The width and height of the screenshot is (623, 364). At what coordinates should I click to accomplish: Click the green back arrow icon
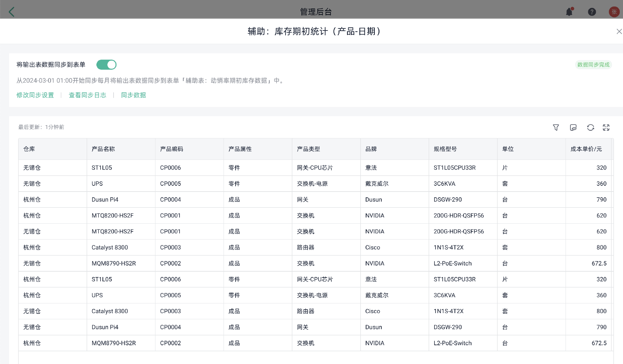[12, 12]
